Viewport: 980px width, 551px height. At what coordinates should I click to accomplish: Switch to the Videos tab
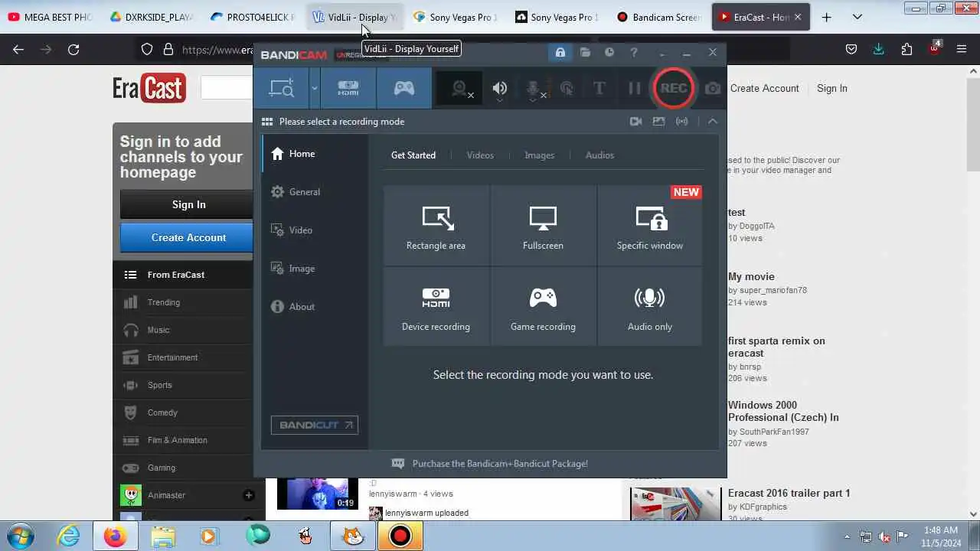(480, 155)
